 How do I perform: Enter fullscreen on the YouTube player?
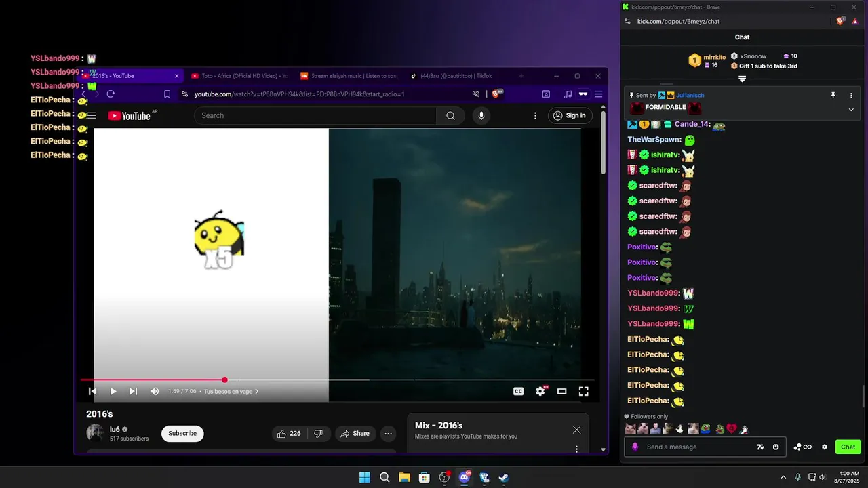pos(583,391)
